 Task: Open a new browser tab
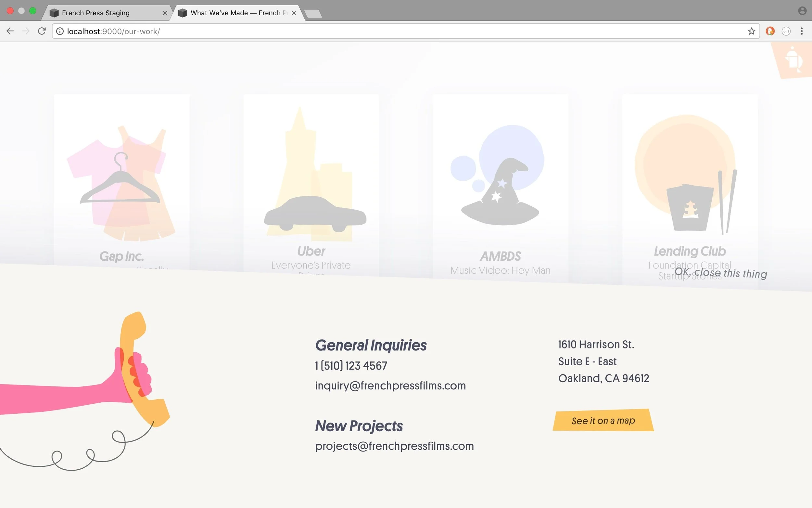tap(313, 13)
